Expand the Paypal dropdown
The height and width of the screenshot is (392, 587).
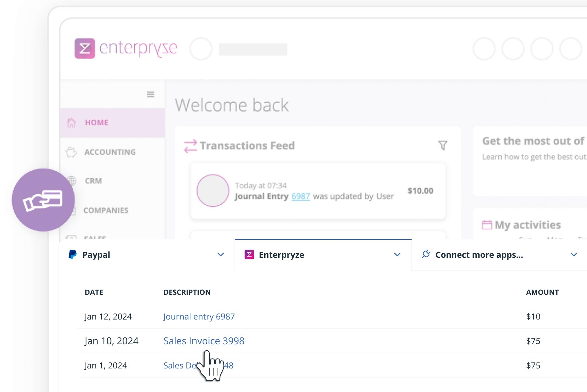[221, 254]
